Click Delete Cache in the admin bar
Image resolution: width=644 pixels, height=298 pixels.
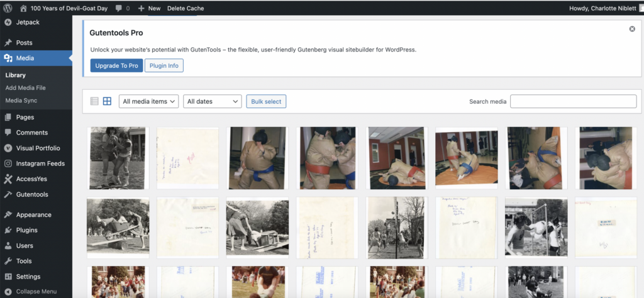pyautogui.click(x=186, y=8)
